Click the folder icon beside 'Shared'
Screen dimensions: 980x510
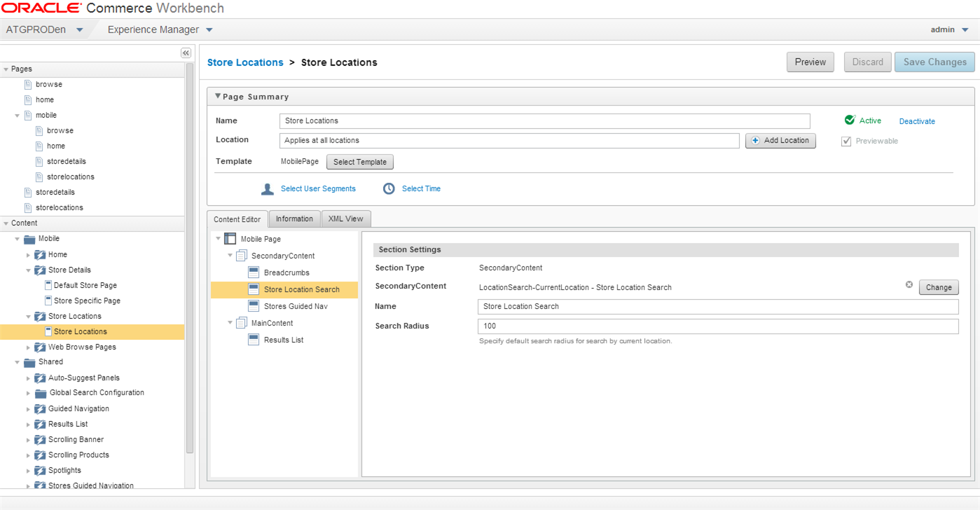[x=29, y=362]
